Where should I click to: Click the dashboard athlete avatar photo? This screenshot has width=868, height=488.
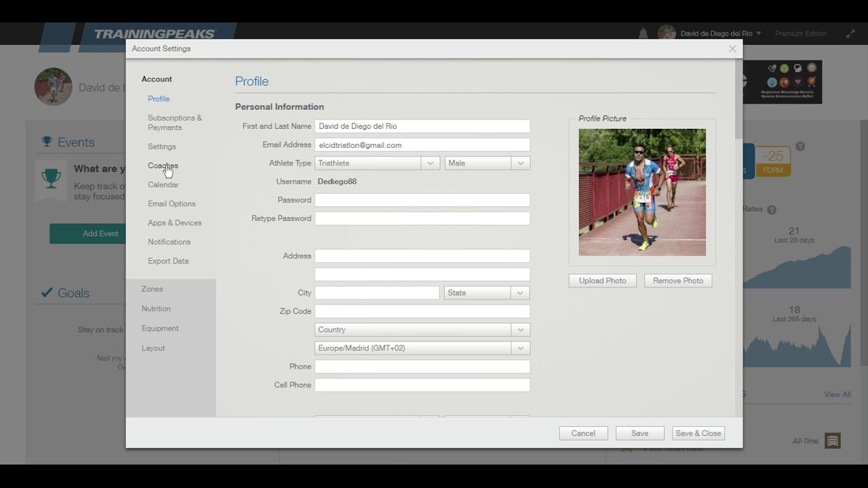pos(54,87)
